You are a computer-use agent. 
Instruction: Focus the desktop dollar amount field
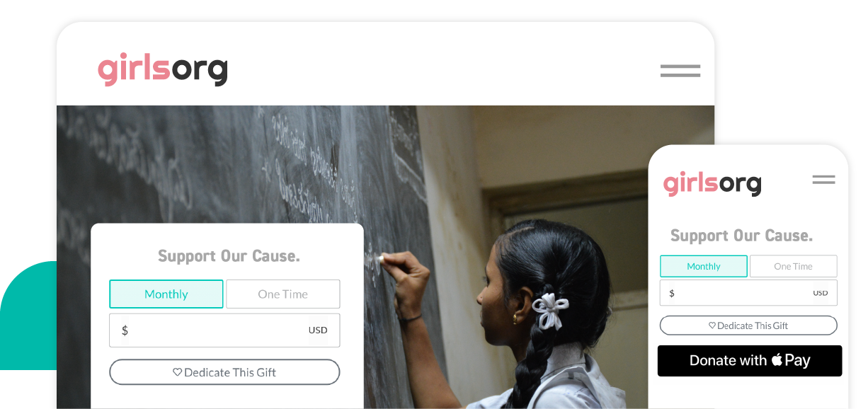224,330
